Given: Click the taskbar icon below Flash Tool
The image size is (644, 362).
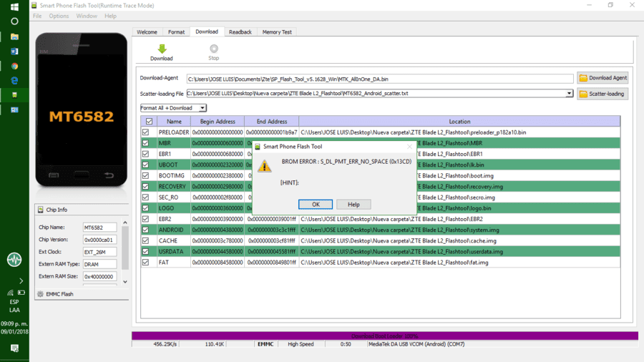Looking at the screenshot, I should click(14, 110).
